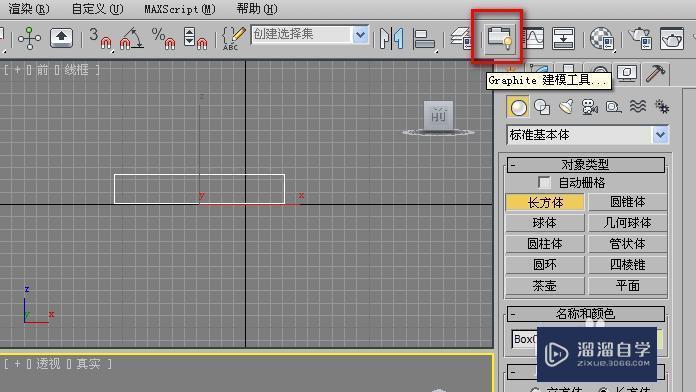Collapse the 对象类型 rollout
This screenshot has height=392, width=696.
pos(585,165)
